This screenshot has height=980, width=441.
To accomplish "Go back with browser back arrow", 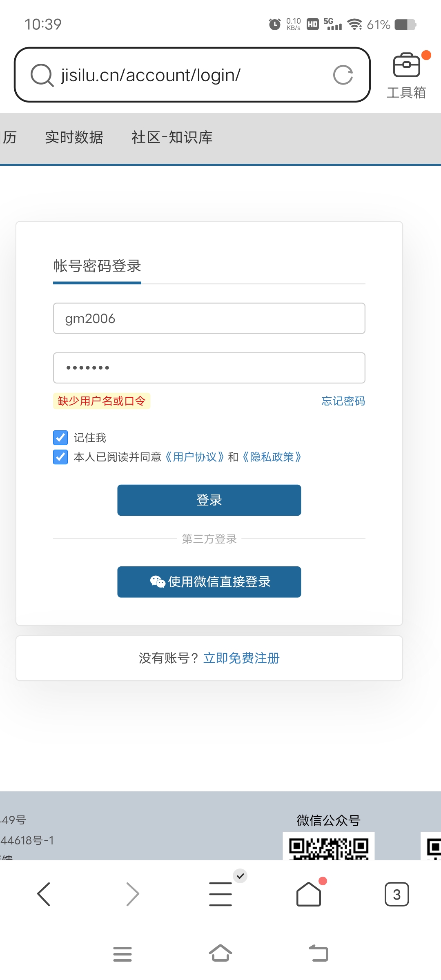I will click(x=44, y=894).
